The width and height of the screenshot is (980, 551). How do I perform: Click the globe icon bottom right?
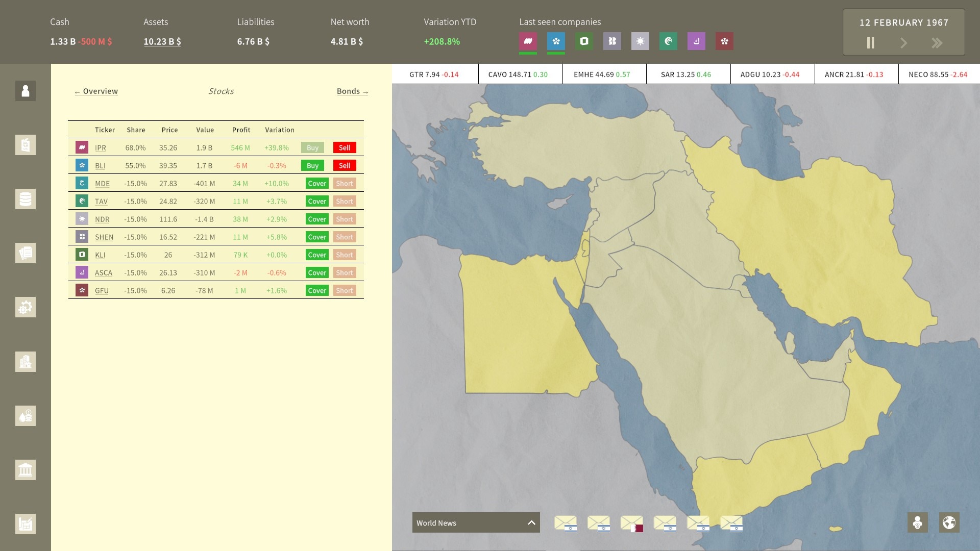click(949, 522)
